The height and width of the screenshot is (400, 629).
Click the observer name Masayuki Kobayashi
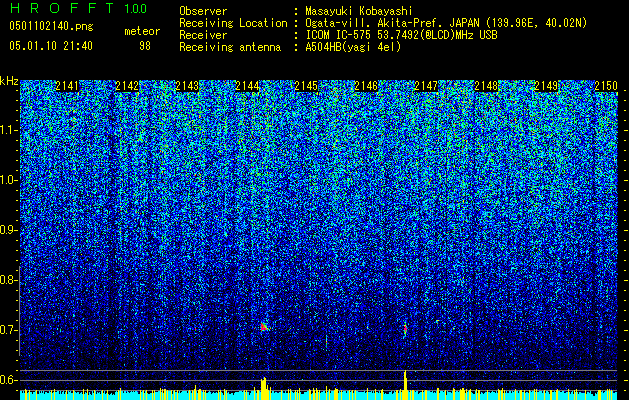click(359, 11)
